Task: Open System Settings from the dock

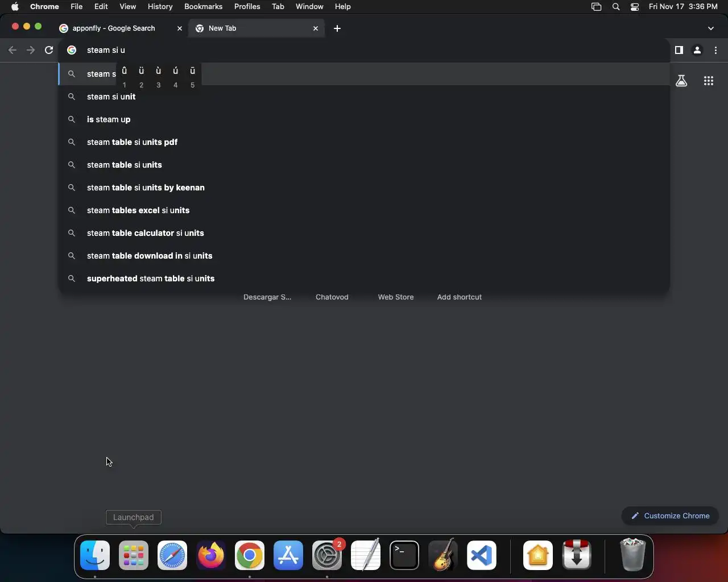Action: pos(327,555)
